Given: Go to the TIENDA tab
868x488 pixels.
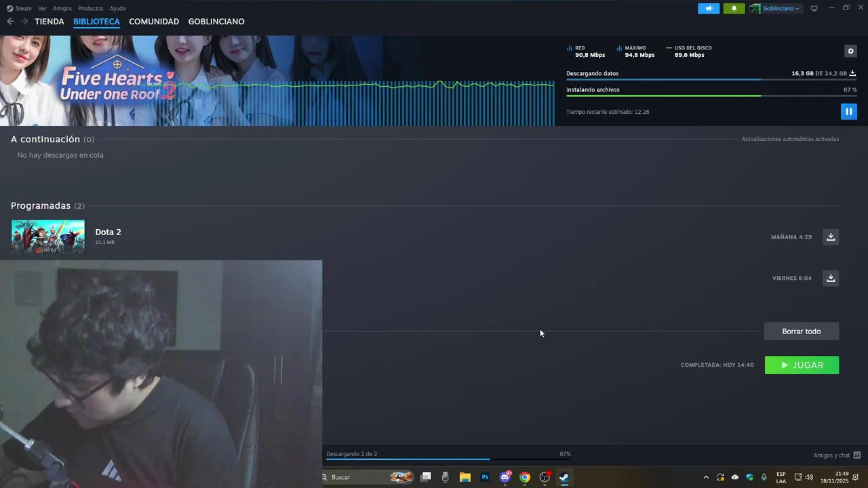Looking at the screenshot, I should tap(50, 22).
